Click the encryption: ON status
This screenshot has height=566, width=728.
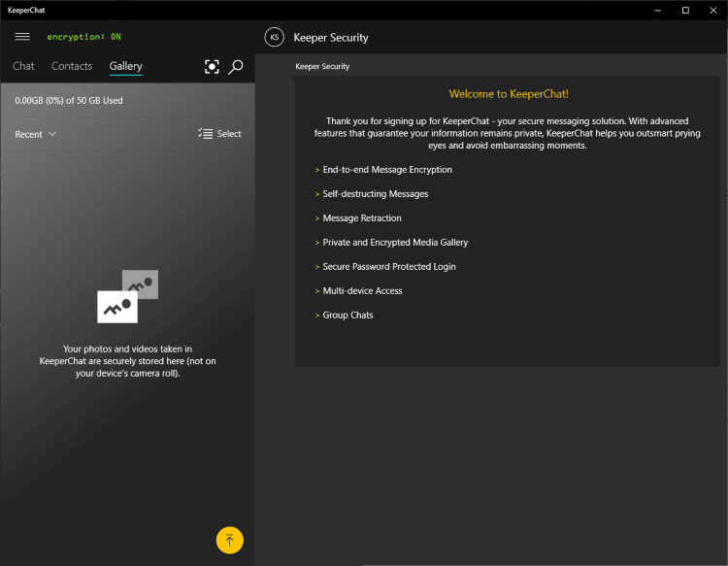84,37
